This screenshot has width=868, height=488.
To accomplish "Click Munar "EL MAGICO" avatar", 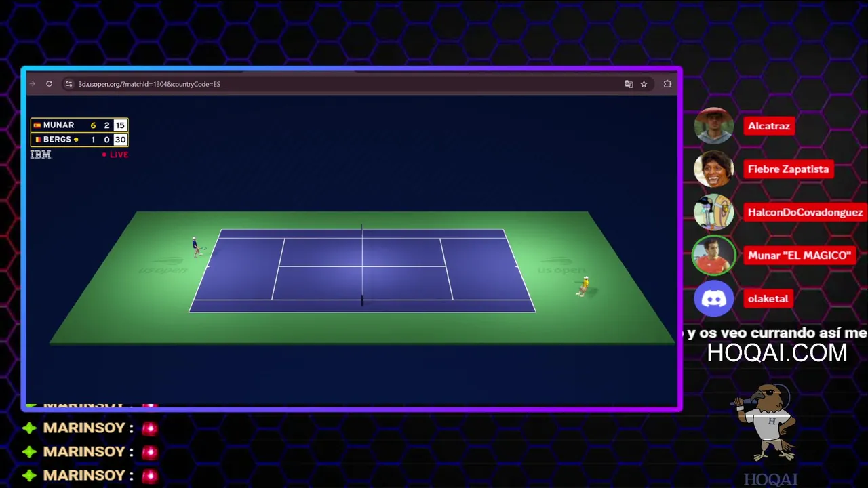I will coord(713,256).
